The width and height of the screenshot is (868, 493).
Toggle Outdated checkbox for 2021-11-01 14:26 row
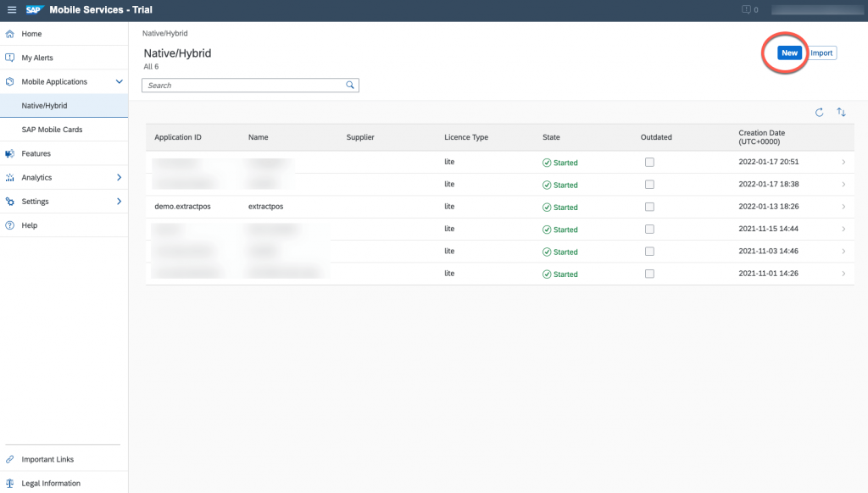coord(649,274)
